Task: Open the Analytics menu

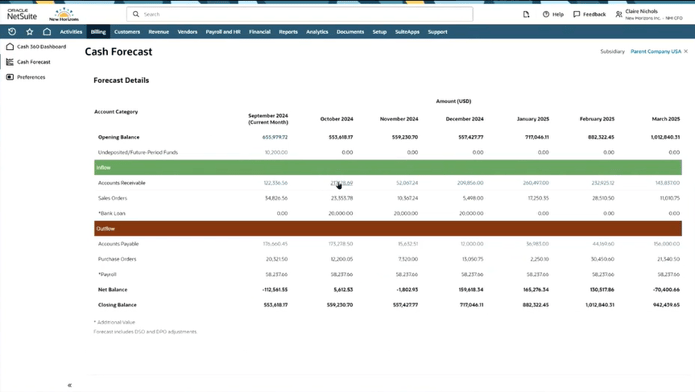Action: [317, 32]
